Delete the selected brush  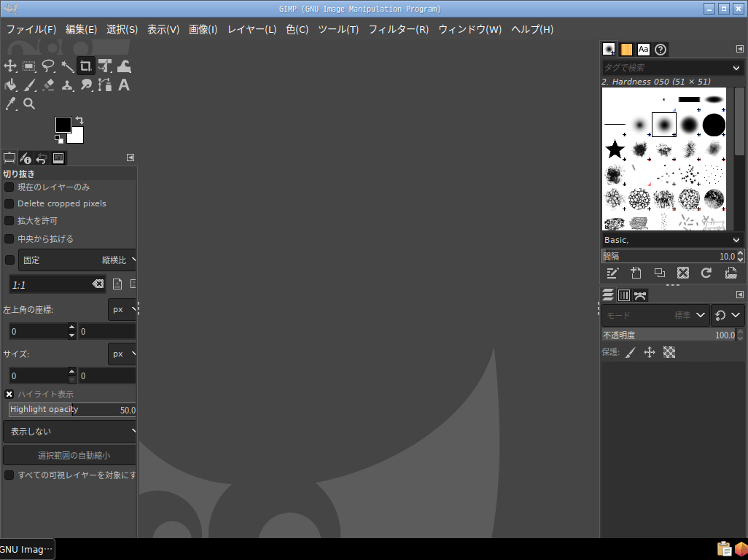[683, 273]
